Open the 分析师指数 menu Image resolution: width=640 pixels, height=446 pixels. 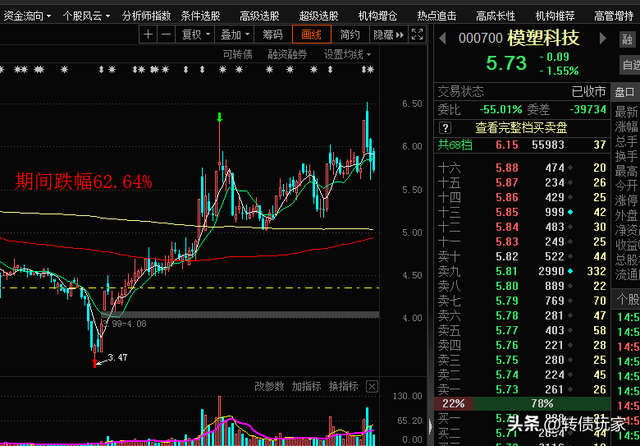click(x=146, y=16)
